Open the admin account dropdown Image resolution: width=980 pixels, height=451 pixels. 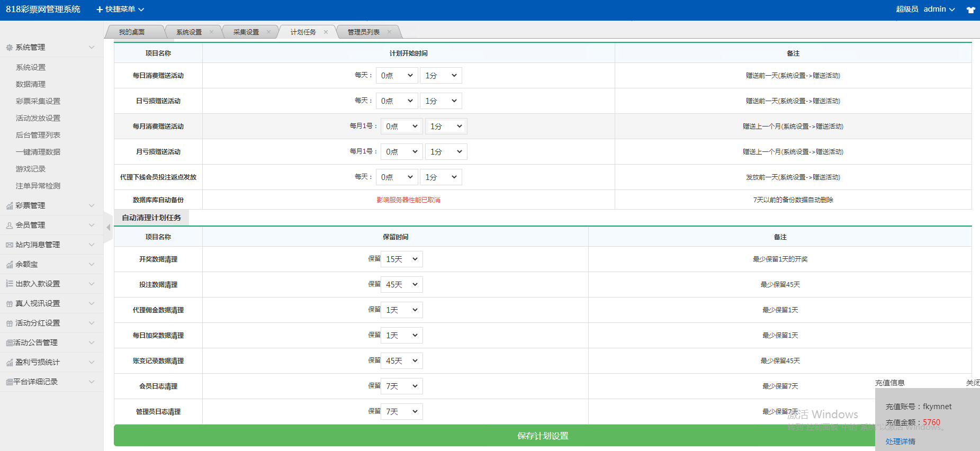tap(939, 10)
